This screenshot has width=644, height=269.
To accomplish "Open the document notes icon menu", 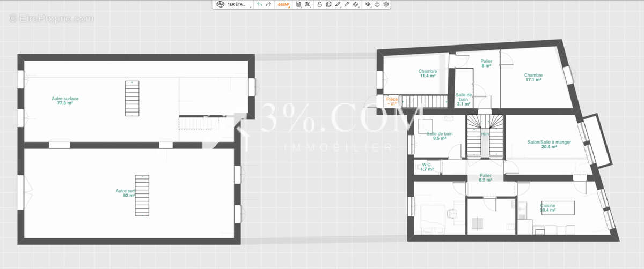I will (x=299, y=4).
